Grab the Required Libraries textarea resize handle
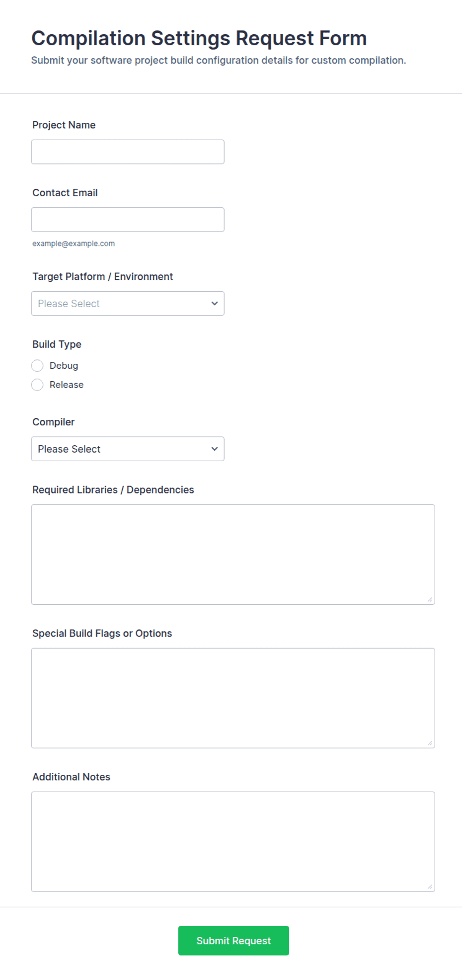Viewport: 462px width, 980px height. tap(430, 599)
